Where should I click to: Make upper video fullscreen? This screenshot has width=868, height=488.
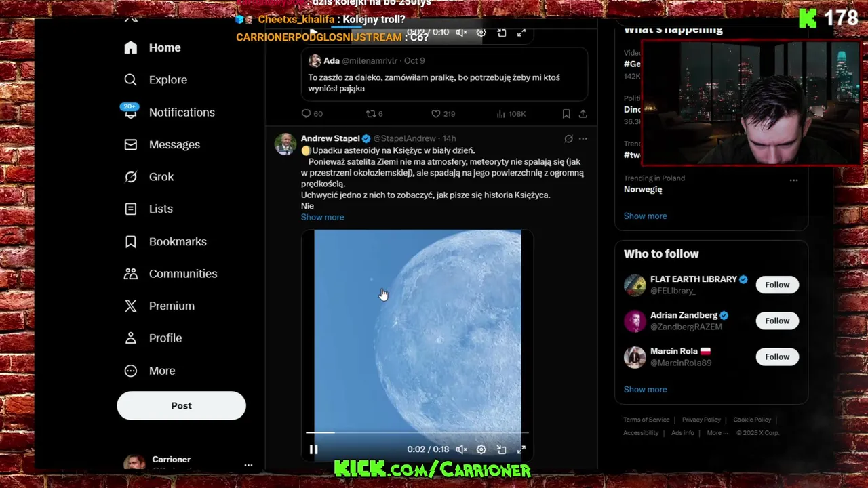pyautogui.click(x=521, y=33)
